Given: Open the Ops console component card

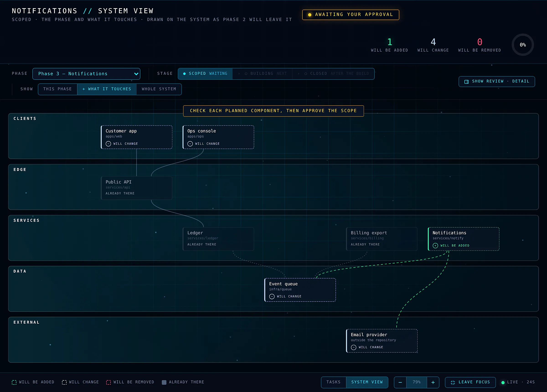Looking at the screenshot, I should tap(218, 137).
